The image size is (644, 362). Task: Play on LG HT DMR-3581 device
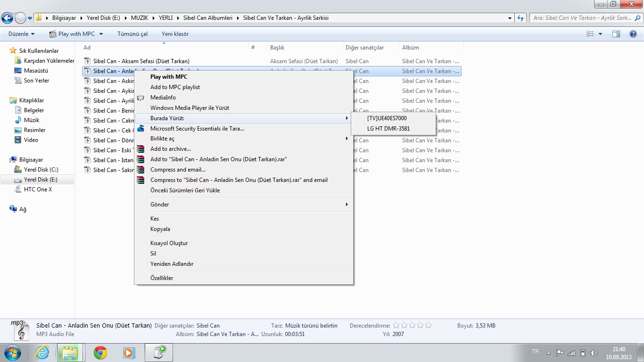pos(388,129)
